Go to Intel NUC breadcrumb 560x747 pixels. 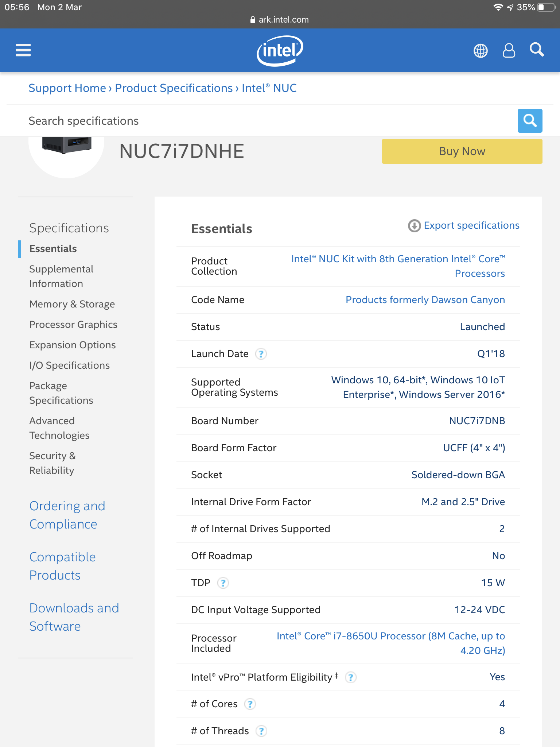pos(269,88)
